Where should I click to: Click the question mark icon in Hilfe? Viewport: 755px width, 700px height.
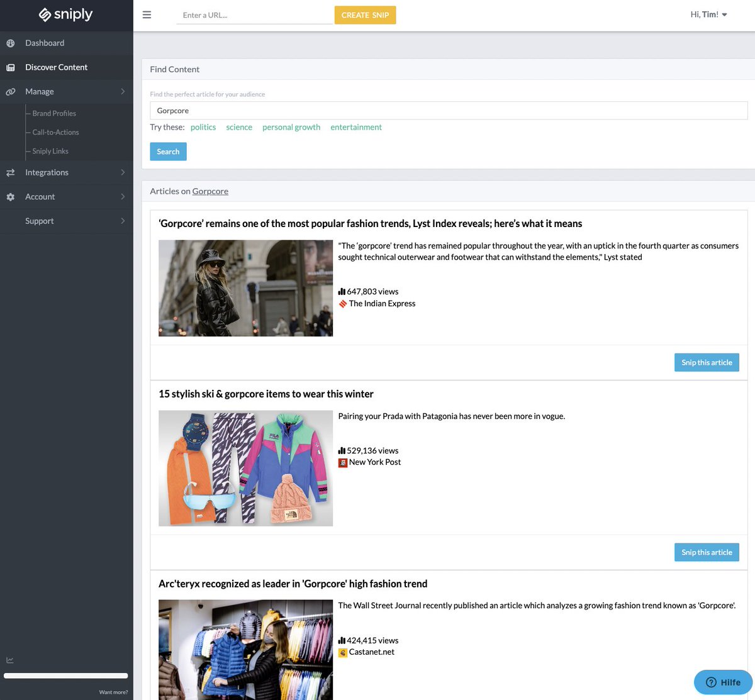[x=711, y=682]
